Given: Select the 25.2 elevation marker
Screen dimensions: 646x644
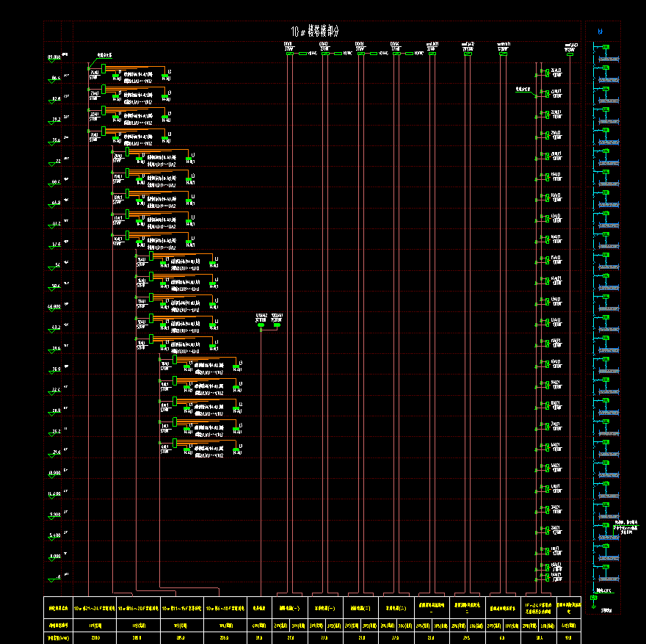Looking at the screenshot, I should [x=56, y=432].
